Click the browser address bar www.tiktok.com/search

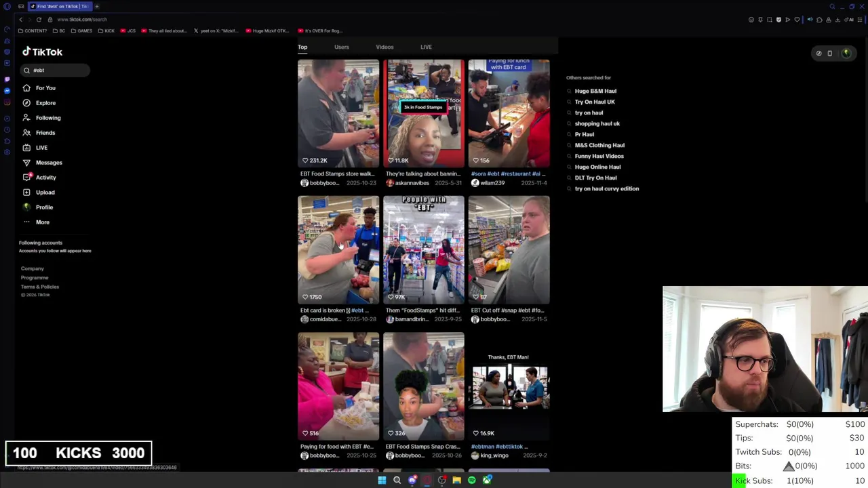pos(82,20)
